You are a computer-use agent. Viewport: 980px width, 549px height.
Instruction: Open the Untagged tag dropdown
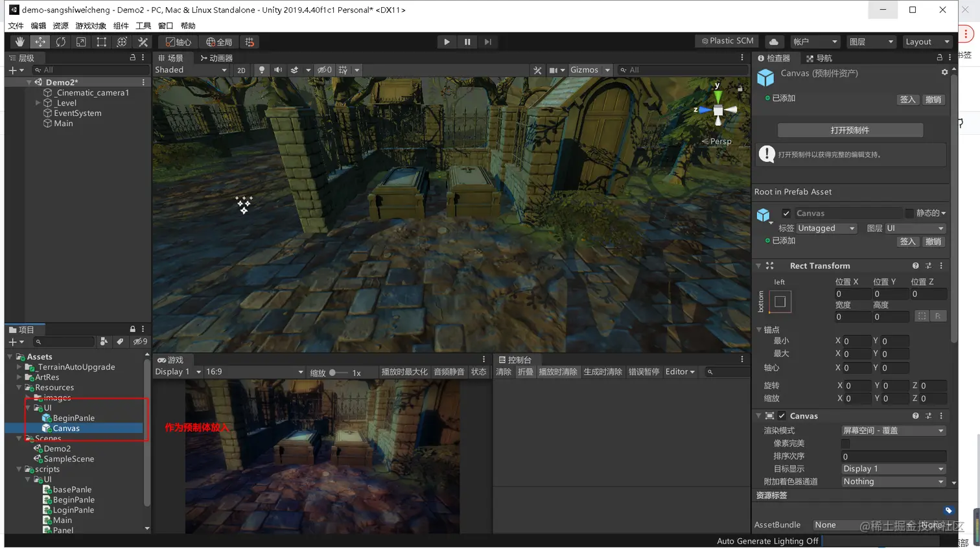click(826, 228)
